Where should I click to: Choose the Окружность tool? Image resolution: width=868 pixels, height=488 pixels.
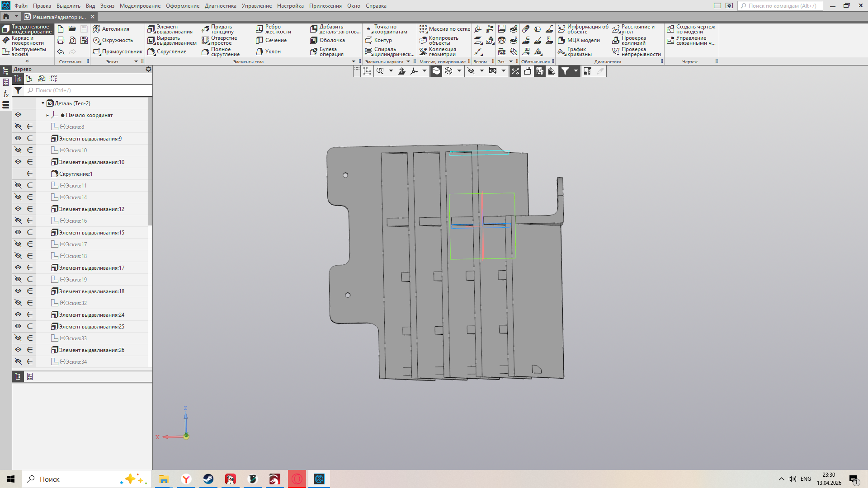tap(113, 40)
